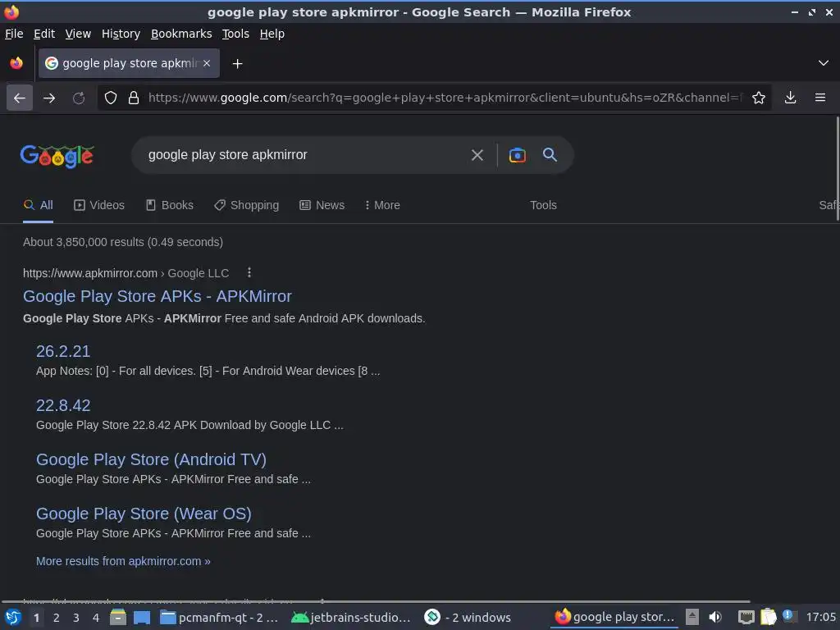This screenshot has width=840, height=630.
Task: Open options for the apkmirror result (three dots)
Action: tap(249, 272)
